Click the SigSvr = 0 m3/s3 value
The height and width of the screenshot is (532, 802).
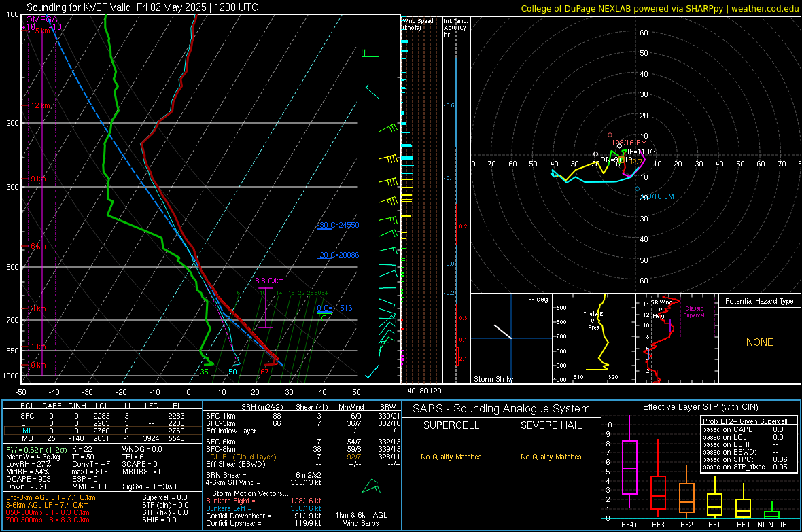point(150,486)
